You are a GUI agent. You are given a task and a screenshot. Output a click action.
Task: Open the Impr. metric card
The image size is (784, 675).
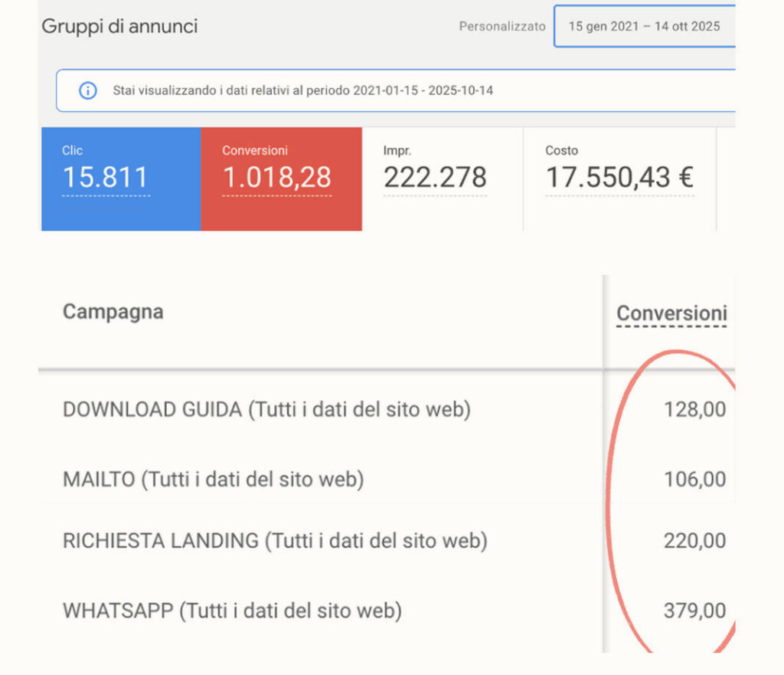click(x=442, y=179)
